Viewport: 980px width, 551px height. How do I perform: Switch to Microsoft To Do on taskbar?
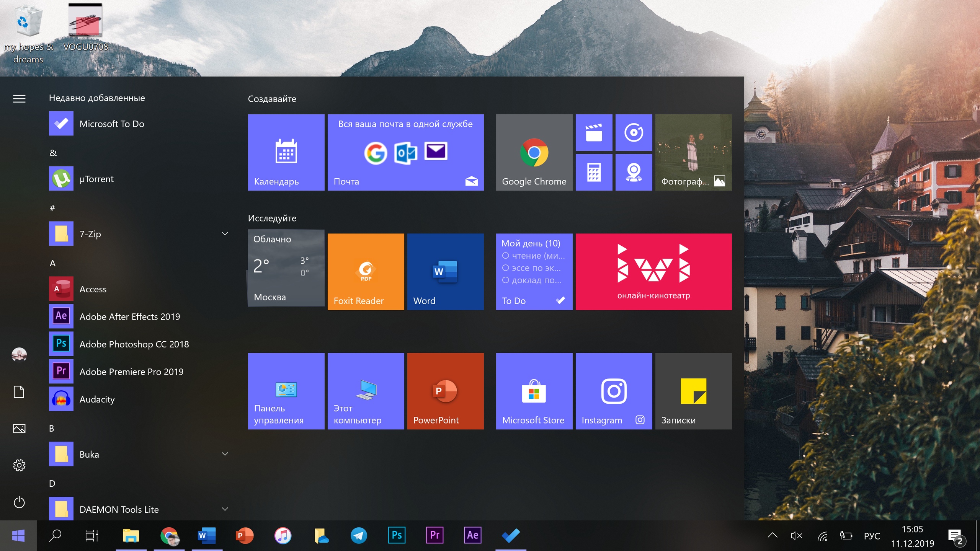(x=511, y=536)
